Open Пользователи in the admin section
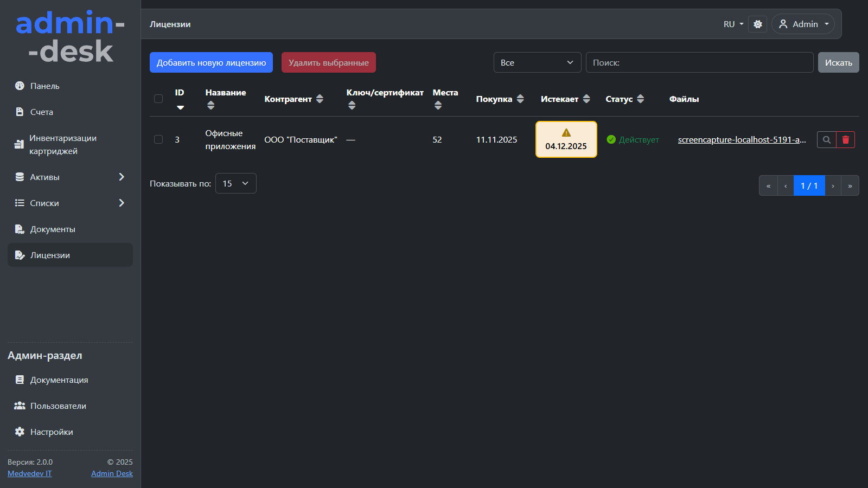 pos(58,406)
